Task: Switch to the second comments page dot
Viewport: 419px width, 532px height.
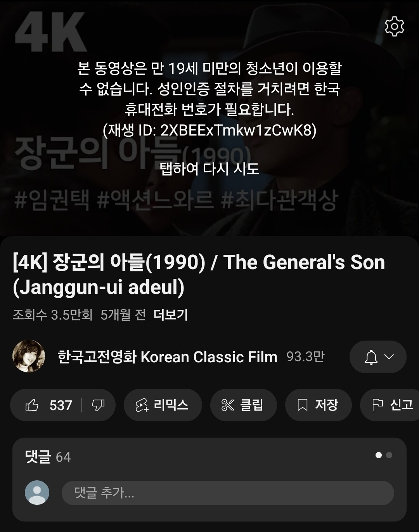Action: click(389, 455)
